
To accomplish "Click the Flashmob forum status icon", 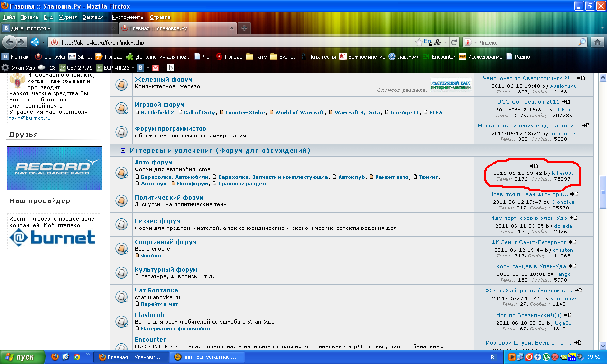I will pyautogui.click(x=121, y=322).
